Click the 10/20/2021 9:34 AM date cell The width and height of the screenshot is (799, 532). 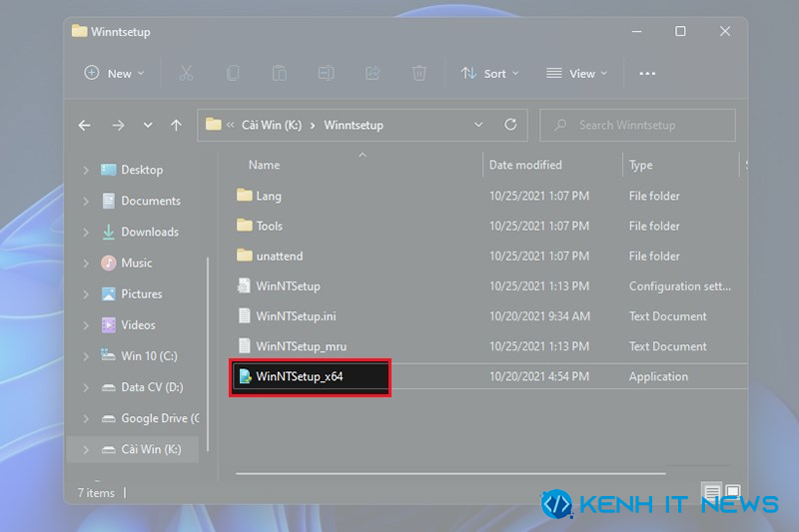point(539,316)
